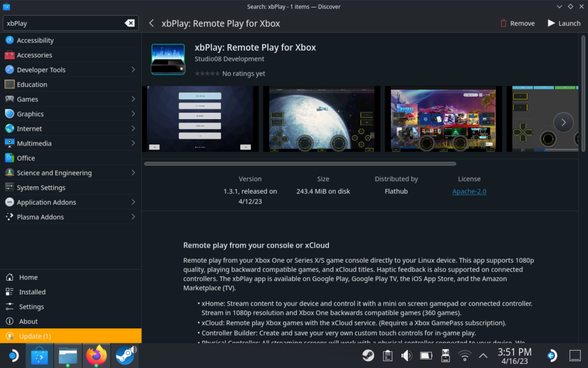Select System Settings category

point(71,187)
